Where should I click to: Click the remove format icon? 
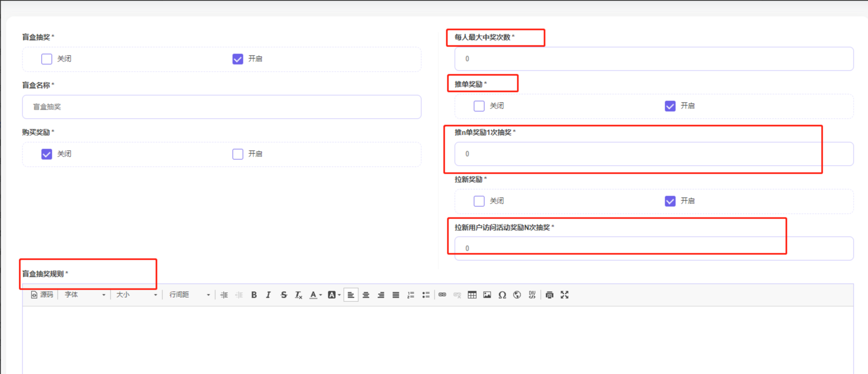[298, 295]
